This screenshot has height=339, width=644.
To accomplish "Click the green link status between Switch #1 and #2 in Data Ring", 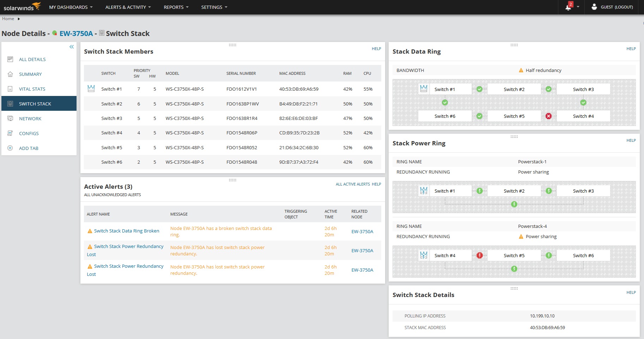I will [x=479, y=89].
